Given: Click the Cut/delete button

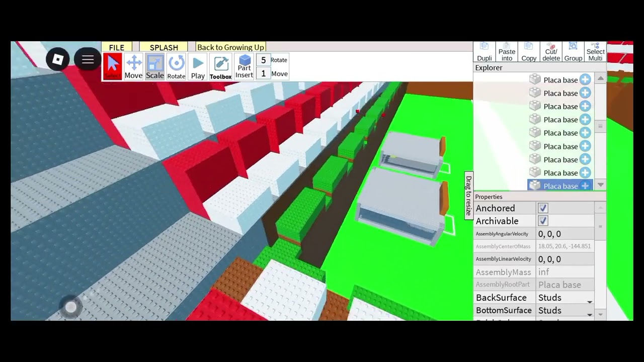Looking at the screenshot, I should tap(551, 52).
